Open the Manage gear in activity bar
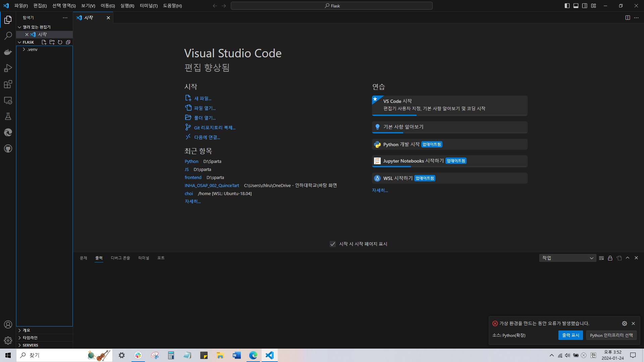Viewport: 644px width, 362px height. pos(8,341)
